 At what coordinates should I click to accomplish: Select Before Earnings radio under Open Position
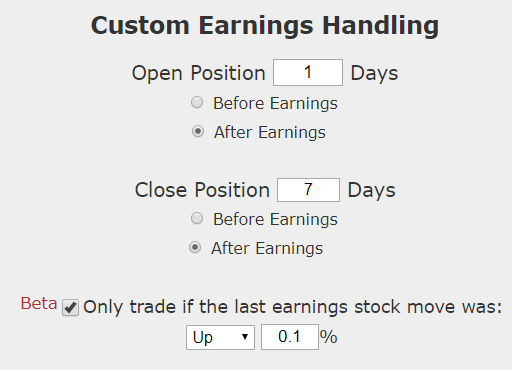tap(197, 102)
